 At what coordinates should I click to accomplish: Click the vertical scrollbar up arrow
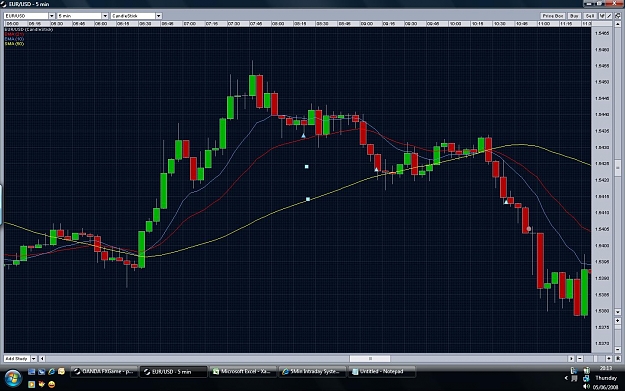[x=618, y=24]
